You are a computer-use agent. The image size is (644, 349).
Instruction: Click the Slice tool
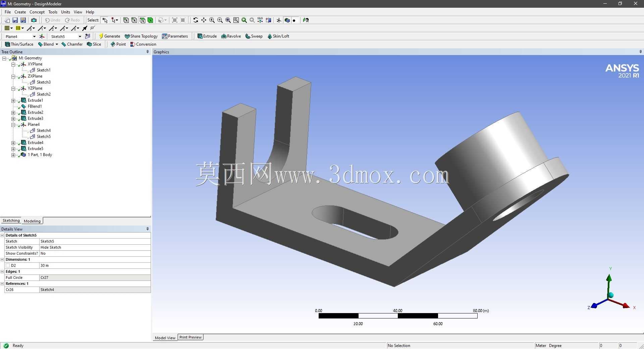pos(94,44)
